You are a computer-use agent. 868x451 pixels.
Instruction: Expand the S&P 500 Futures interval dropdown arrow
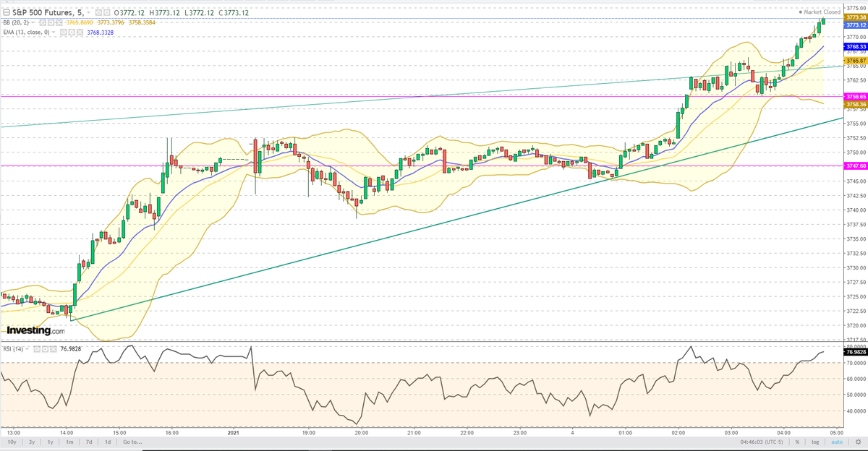pyautogui.click(x=88, y=12)
